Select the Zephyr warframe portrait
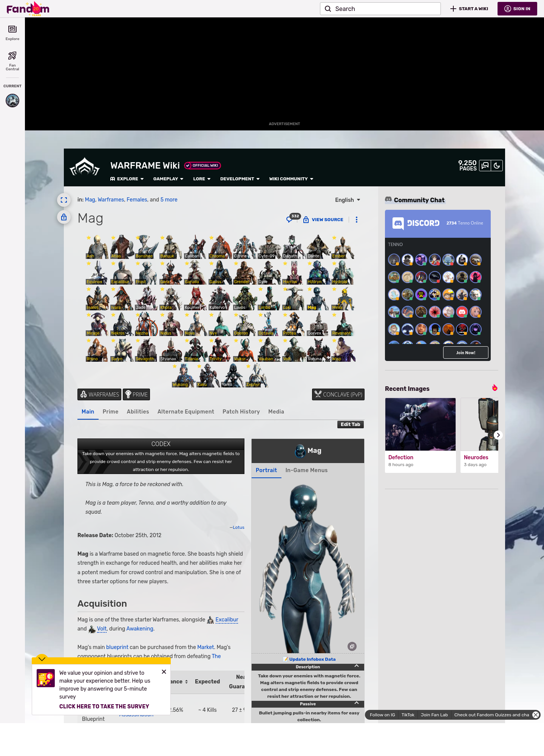544x756 pixels. tap(257, 375)
